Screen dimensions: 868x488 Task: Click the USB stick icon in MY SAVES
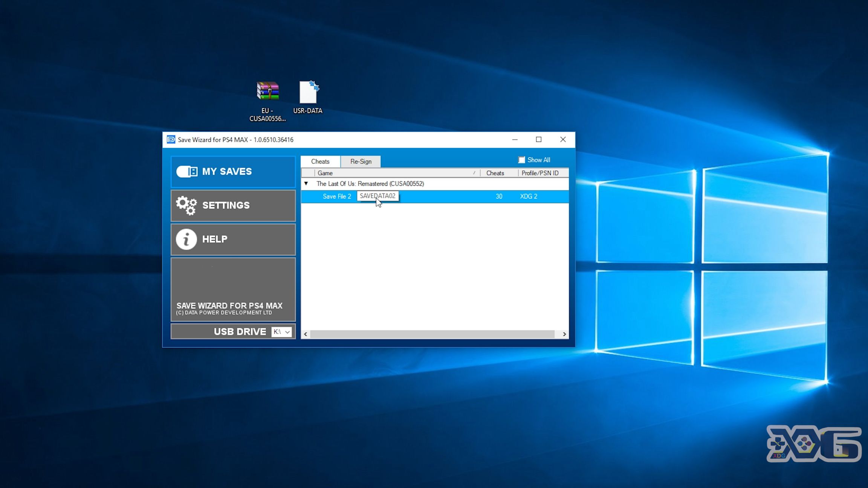pos(187,172)
